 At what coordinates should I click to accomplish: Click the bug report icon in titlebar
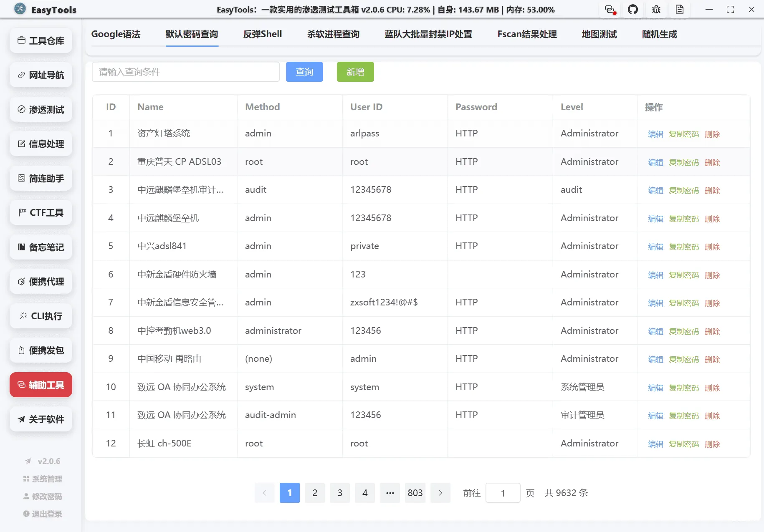click(656, 9)
